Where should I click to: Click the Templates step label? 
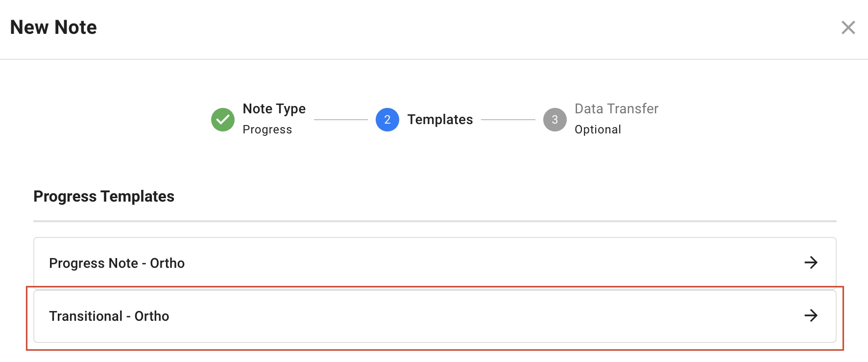(440, 120)
